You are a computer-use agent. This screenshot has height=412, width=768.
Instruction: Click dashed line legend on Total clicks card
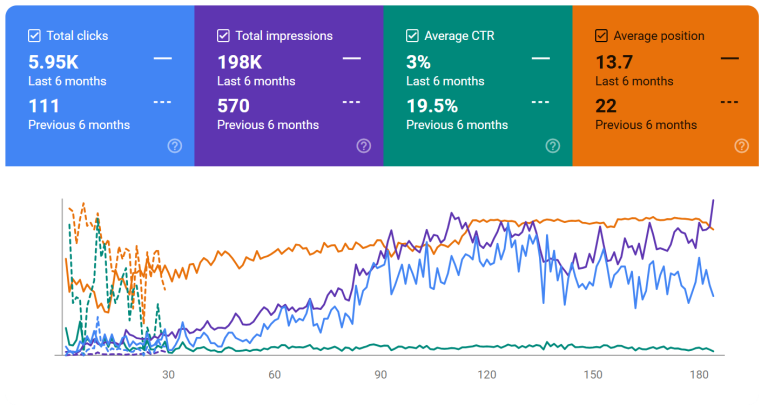[163, 102]
